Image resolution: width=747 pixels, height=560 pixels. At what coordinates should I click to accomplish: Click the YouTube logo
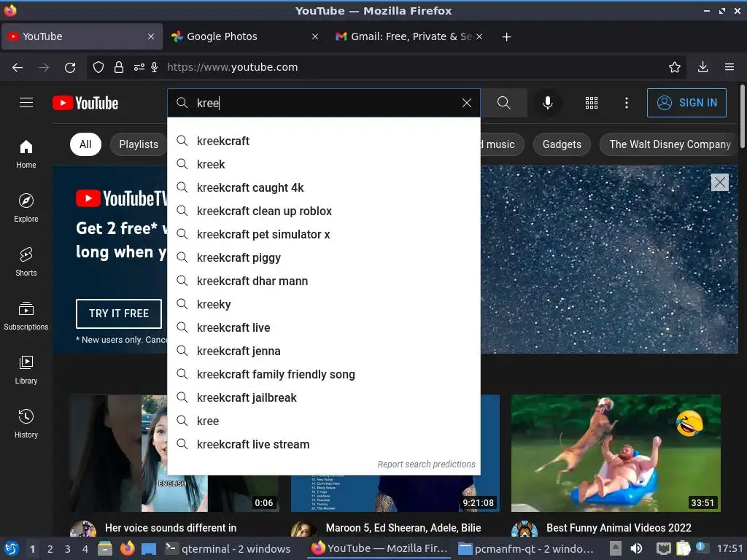(x=85, y=103)
